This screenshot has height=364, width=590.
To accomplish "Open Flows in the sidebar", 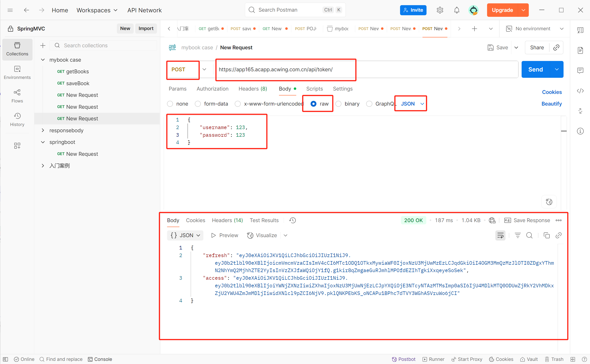I will 17,96.
